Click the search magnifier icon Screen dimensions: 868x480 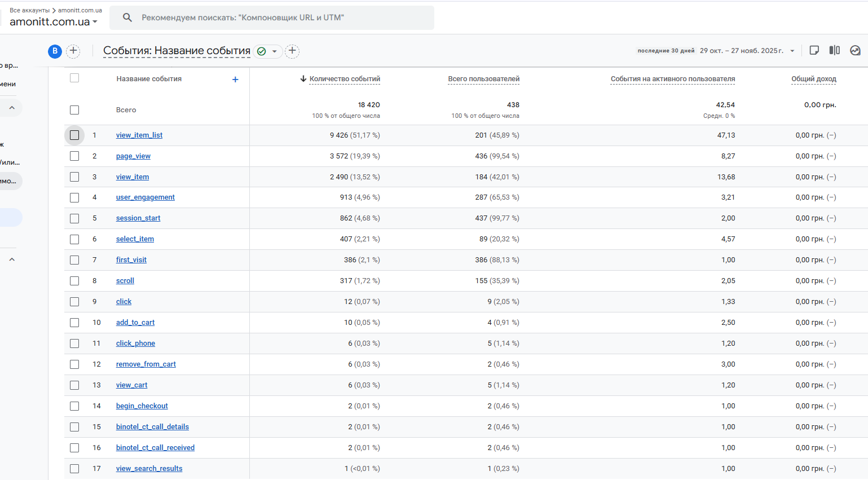127,17
